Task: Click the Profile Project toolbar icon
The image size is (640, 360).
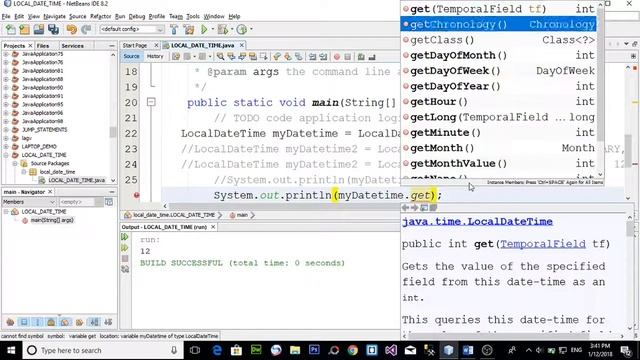Action: [242, 29]
